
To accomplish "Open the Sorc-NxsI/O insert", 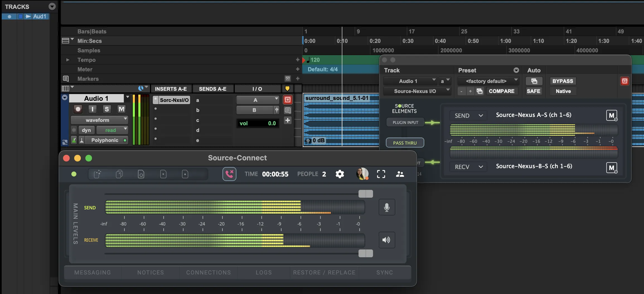I will pos(174,100).
